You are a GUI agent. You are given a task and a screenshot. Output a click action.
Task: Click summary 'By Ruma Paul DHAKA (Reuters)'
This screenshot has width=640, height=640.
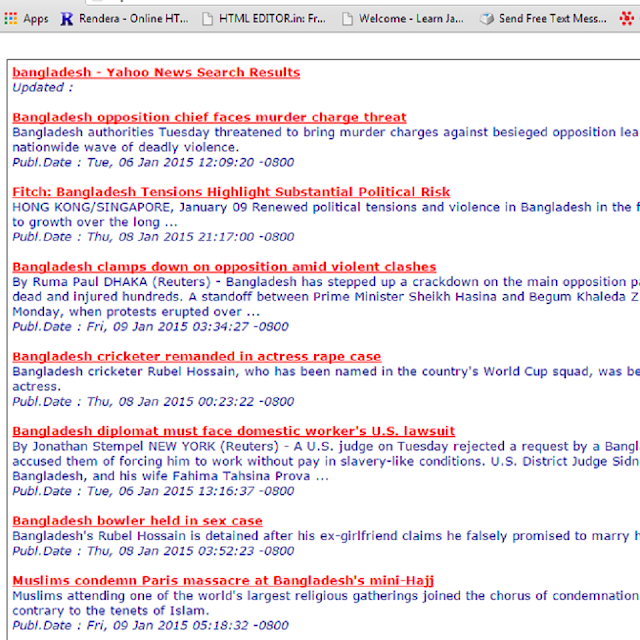click(111, 282)
